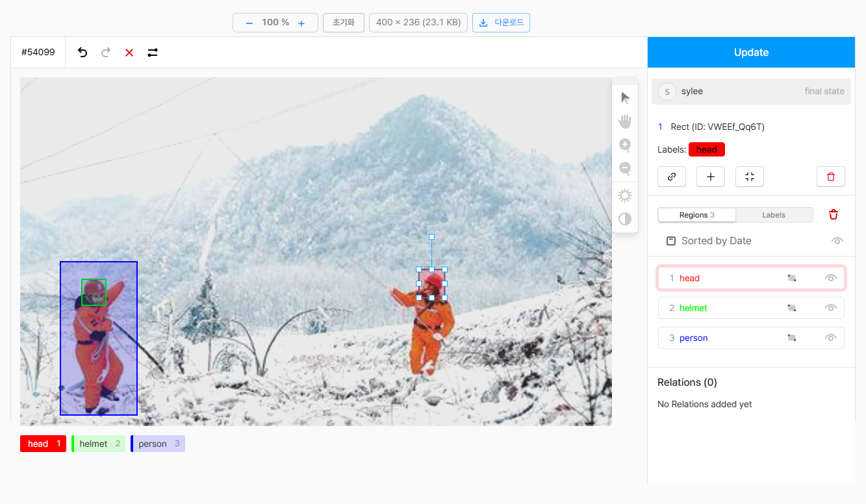Image resolution: width=866 pixels, height=504 pixels.
Task: Click the Relations (0) heading
Action: click(x=687, y=383)
